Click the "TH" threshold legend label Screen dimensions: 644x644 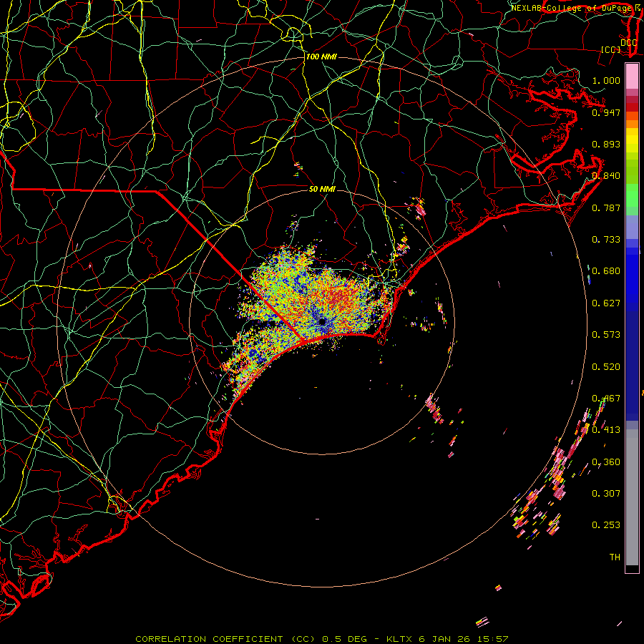point(615,557)
